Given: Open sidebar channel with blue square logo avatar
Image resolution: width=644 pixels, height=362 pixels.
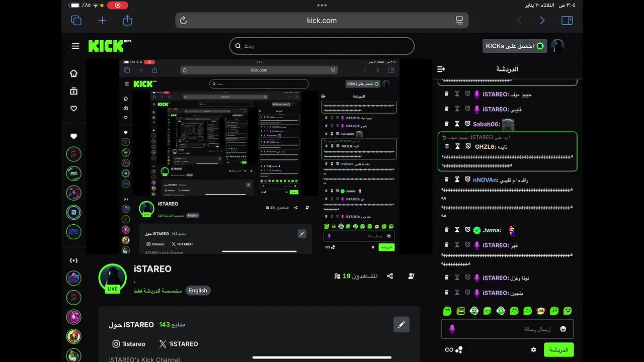Looking at the screenshot, I should click(x=74, y=212).
